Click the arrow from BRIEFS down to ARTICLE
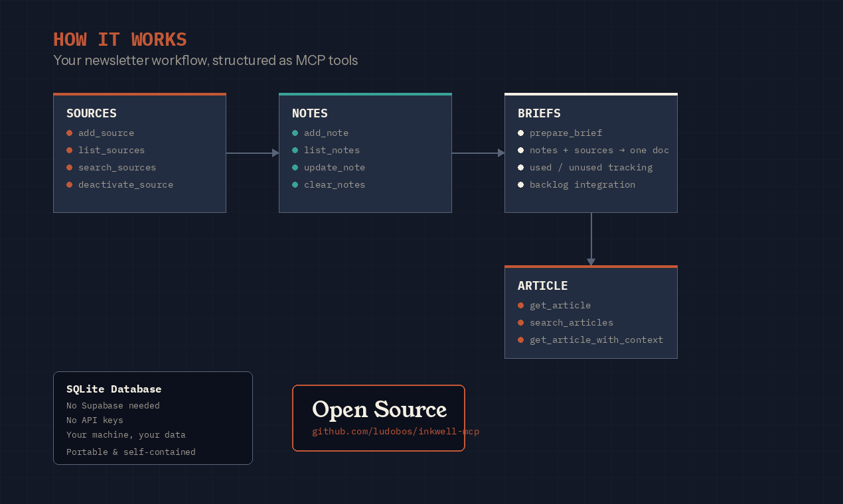The image size is (843, 504). point(591,239)
